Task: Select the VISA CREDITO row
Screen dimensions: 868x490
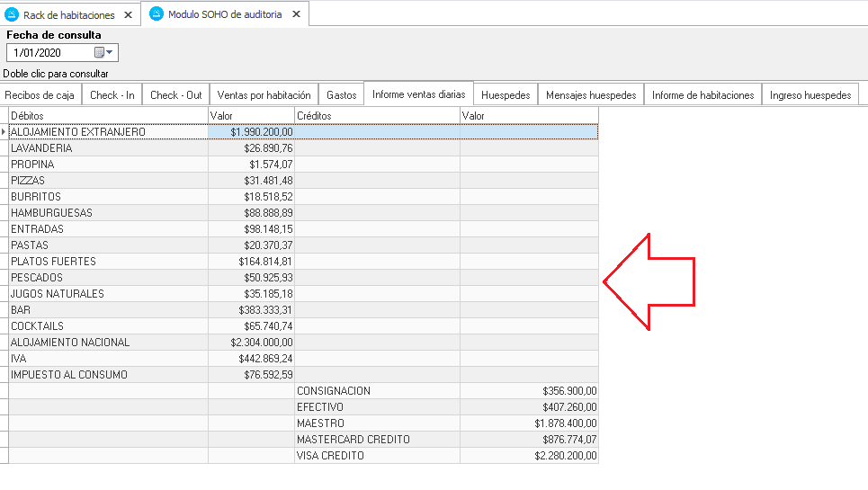Action: click(x=376, y=456)
